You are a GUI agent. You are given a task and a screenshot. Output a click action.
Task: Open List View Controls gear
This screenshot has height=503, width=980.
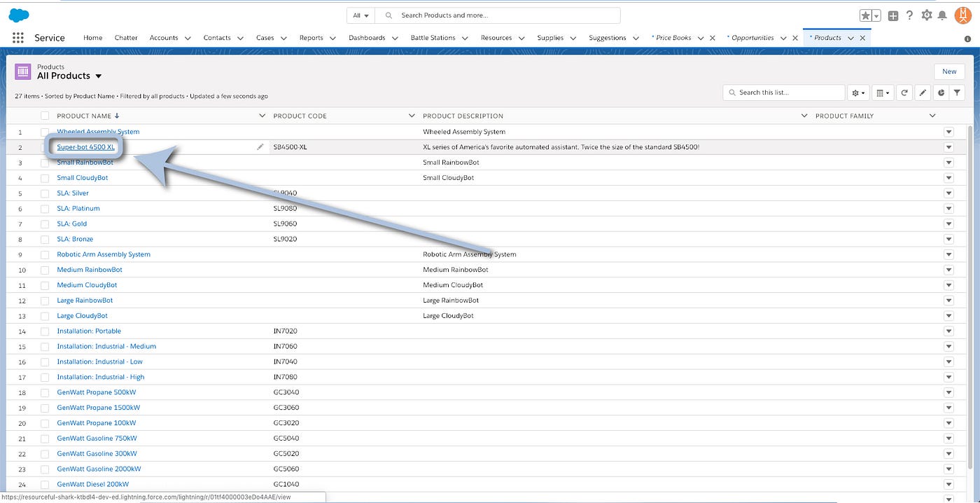point(857,92)
